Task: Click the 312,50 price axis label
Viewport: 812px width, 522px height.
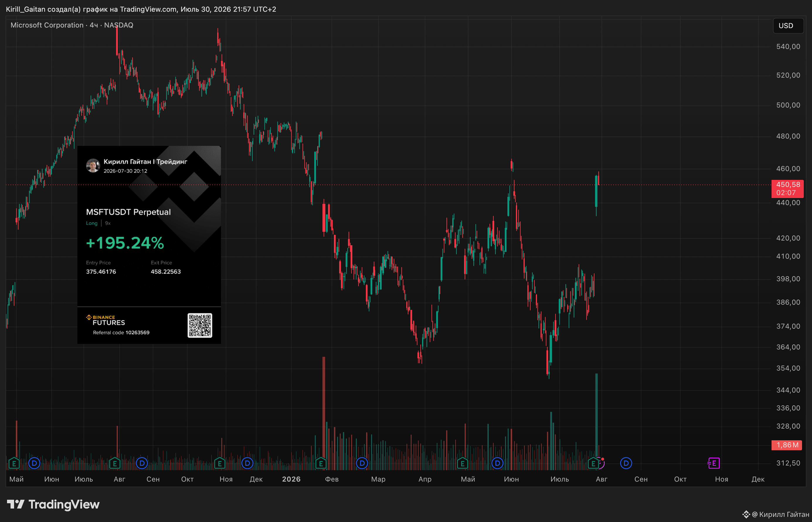Action: coord(788,463)
